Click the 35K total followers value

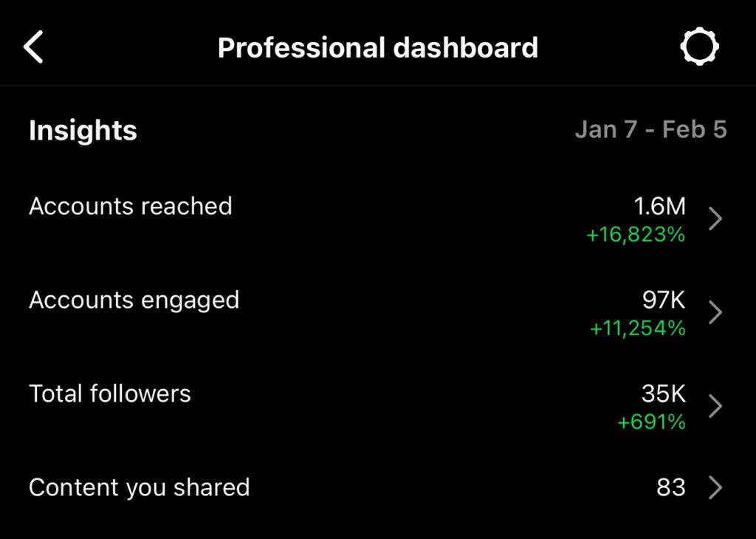pos(664,394)
